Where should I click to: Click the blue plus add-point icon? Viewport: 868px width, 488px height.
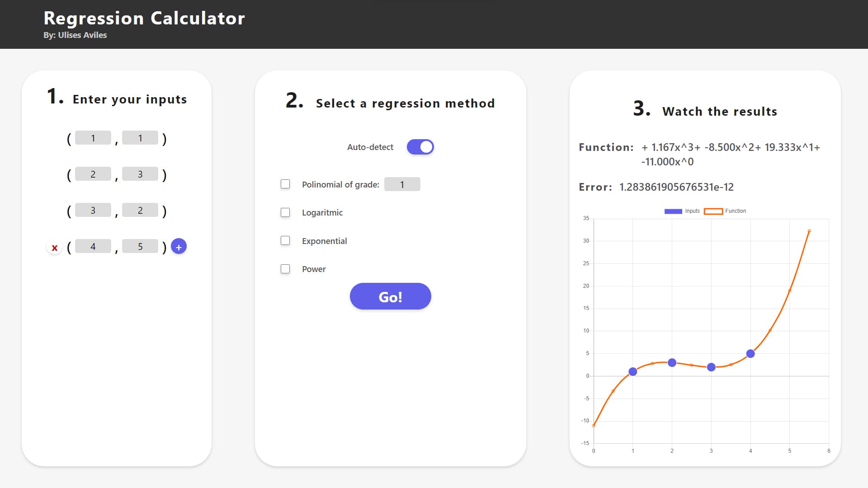(179, 247)
